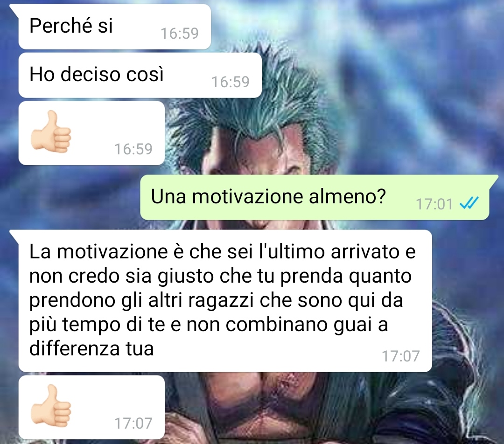
Task: Click the line "prendono gli altri ragazzi"
Action: [216, 300]
